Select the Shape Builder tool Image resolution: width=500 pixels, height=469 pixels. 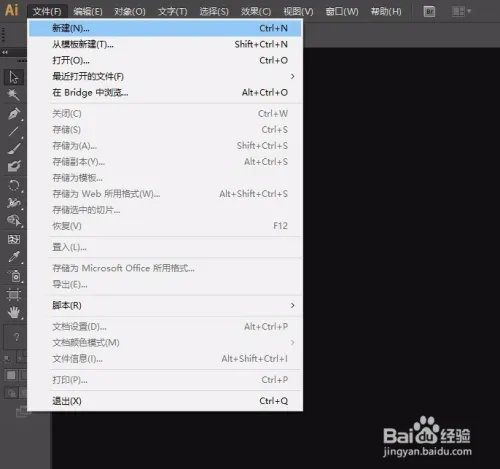tap(14, 220)
